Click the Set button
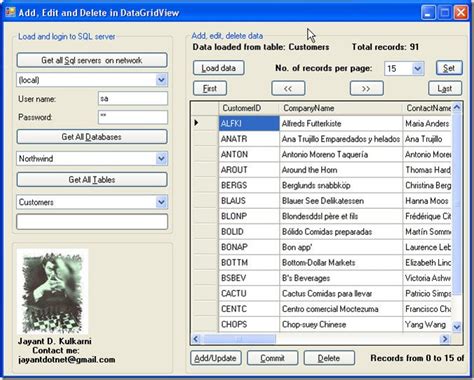Screen dimensions: 474x380 click(449, 68)
